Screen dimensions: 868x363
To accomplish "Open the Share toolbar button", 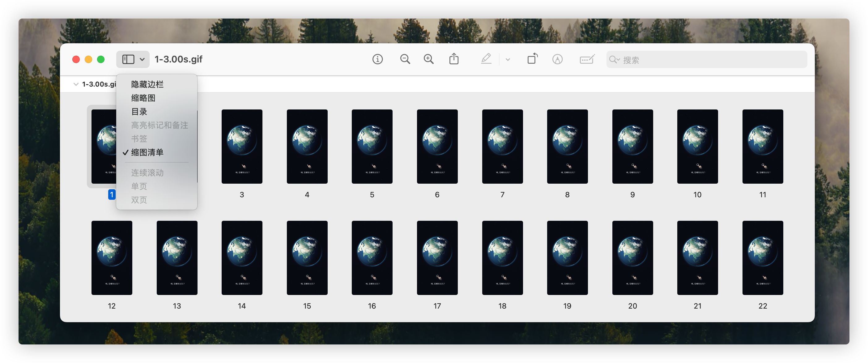I will tap(454, 59).
